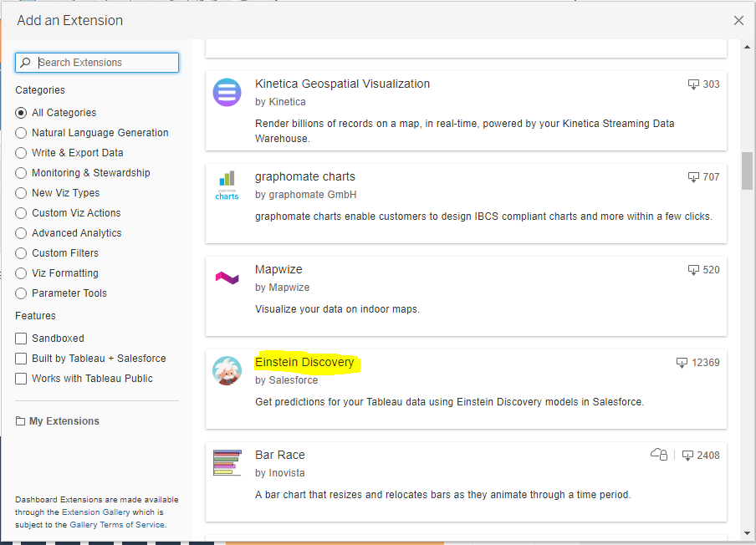Open the Extension Gallery link
Image resolution: width=756 pixels, height=545 pixels.
coord(96,512)
